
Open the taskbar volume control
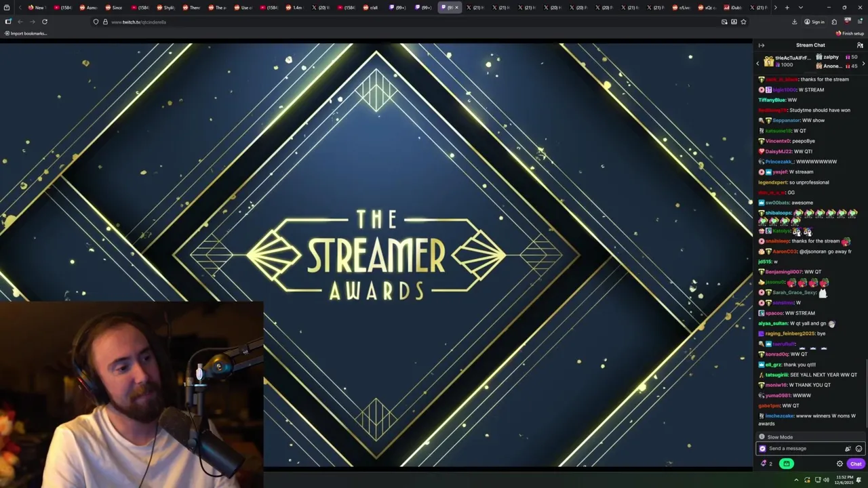point(826,480)
